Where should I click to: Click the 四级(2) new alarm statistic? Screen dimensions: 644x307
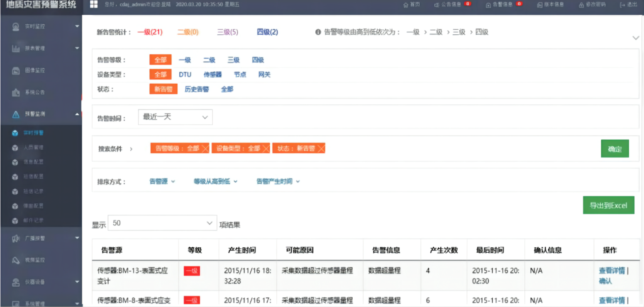click(268, 32)
